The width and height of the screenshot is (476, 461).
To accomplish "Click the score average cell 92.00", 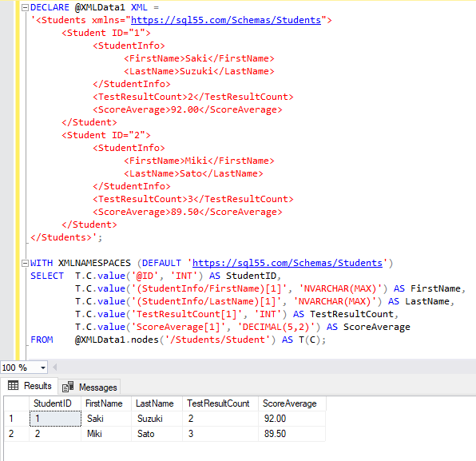I will pos(292,419).
